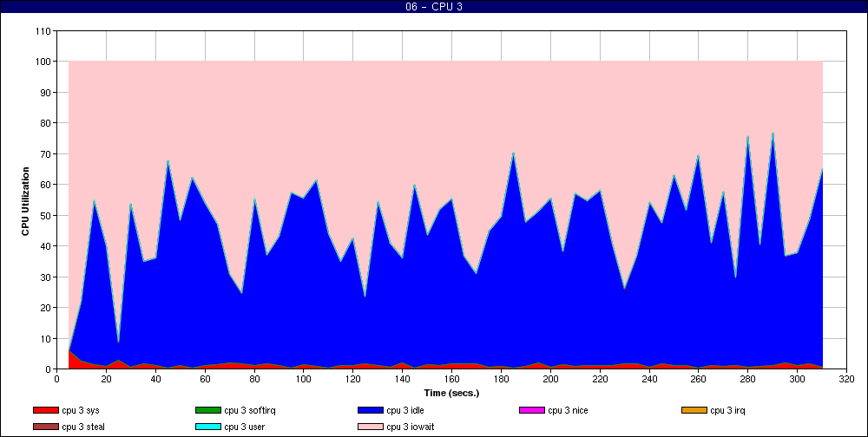Click the x-axis tick value 300
The height and width of the screenshot is (437, 868).
[797, 379]
